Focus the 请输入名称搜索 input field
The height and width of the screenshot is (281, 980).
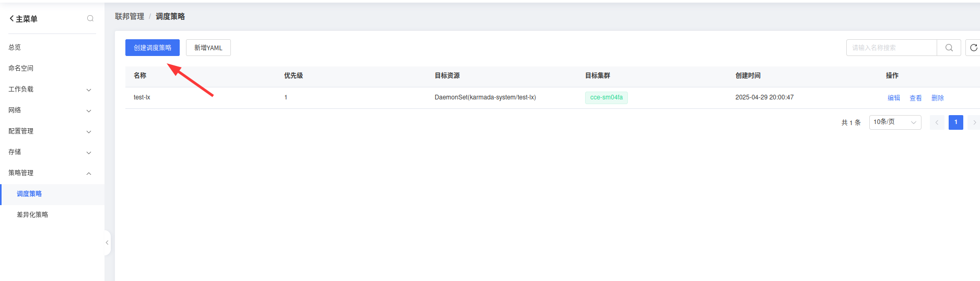(892, 48)
